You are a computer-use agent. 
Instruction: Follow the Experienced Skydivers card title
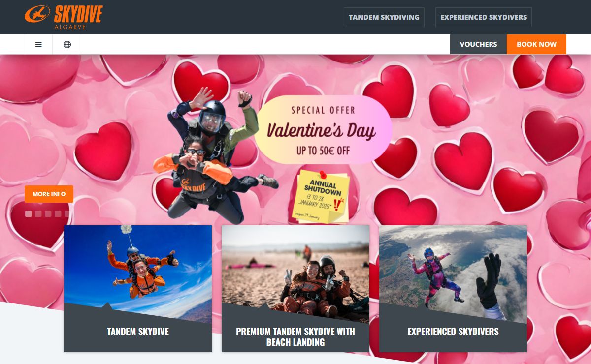tap(453, 332)
